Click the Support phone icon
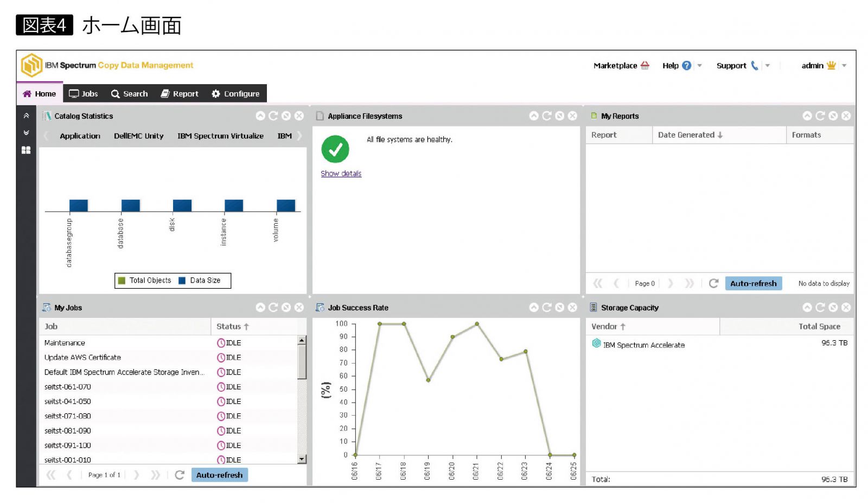This screenshot has width=868, height=503. click(754, 66)
